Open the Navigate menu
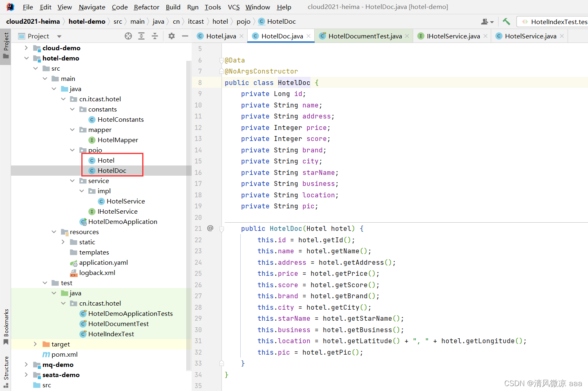 [x=92, y=7]
